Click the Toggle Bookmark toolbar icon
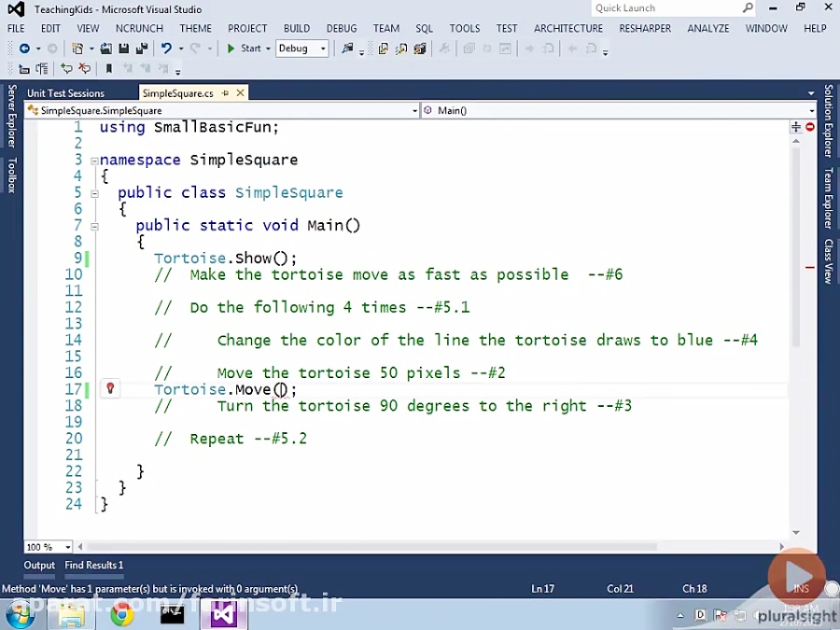Viewport: 840px width, 630px height. pyautogui.click(x=109, y=69)
